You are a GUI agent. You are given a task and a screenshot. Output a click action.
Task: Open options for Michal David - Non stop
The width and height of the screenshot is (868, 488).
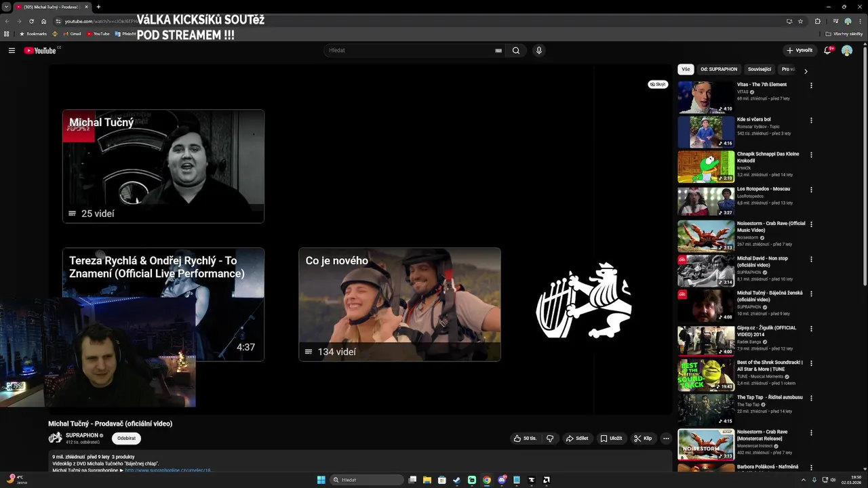click(x=811, y=259)
